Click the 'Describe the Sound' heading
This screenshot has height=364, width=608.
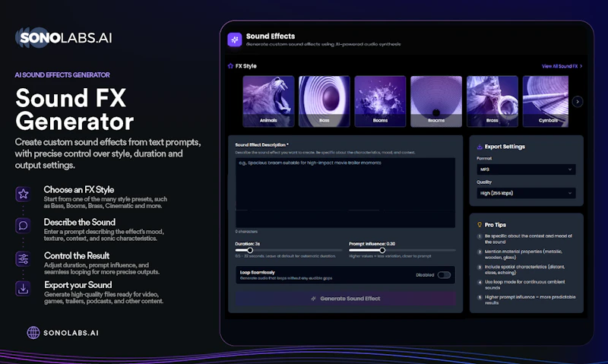(x=80, y=222)
